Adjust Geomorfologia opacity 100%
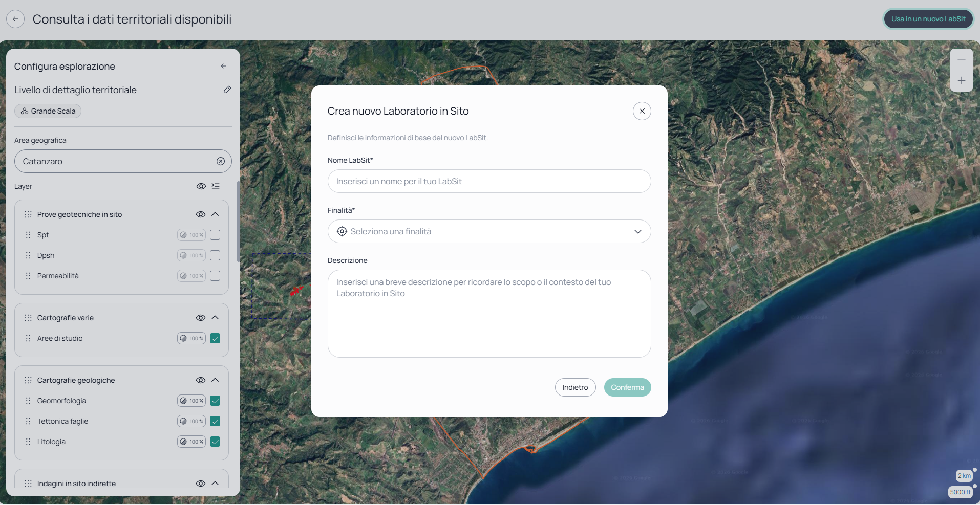Viewport: 980px width, 505px height. coord(191,401)
